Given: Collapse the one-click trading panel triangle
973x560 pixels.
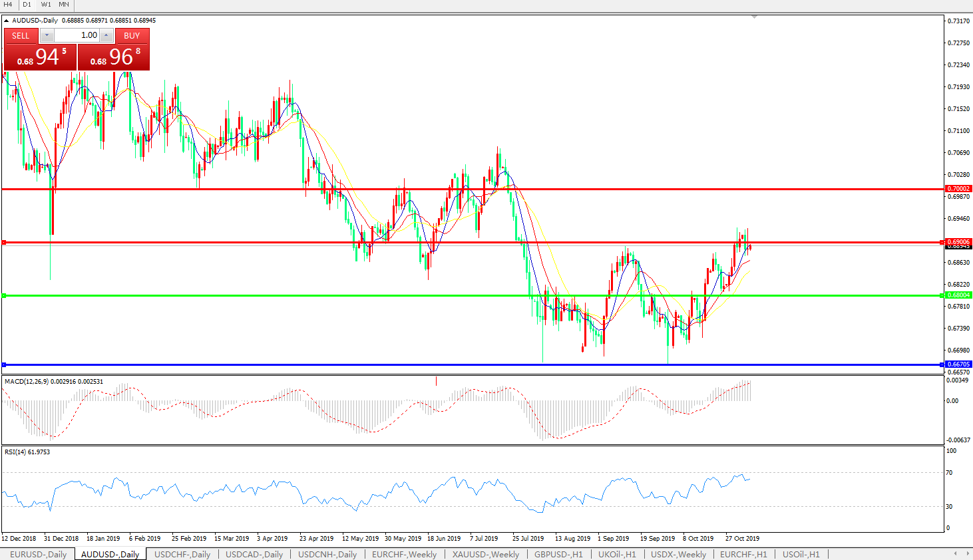Looking at the screenshot, I should [7, 21].
